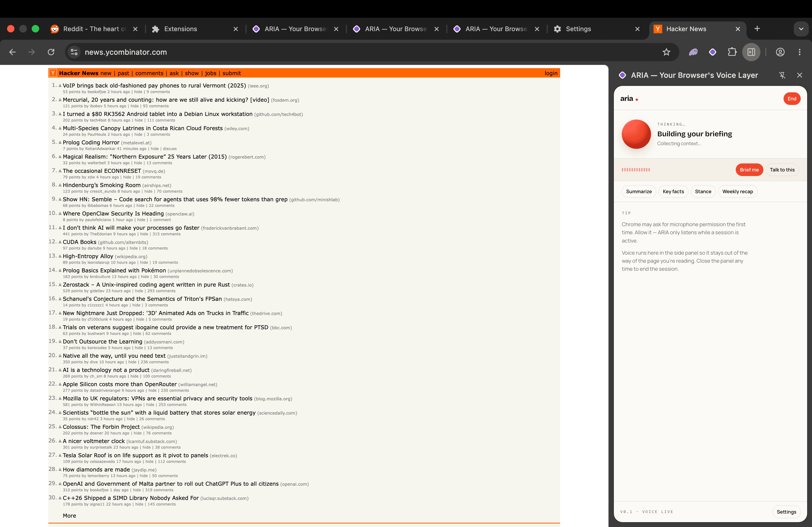Upvote the Prolog Coding Horror story
812x527 pixels.
point(60,142)
